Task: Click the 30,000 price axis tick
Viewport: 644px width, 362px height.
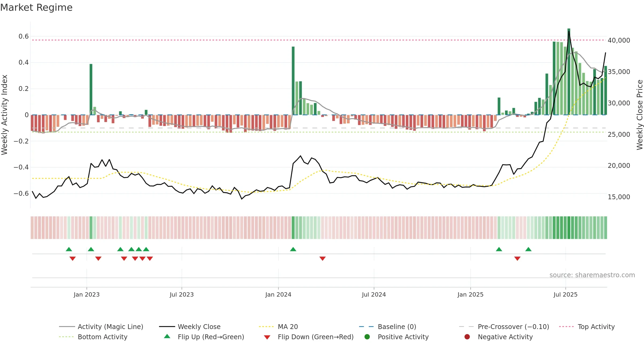Action: pos(619,103)
